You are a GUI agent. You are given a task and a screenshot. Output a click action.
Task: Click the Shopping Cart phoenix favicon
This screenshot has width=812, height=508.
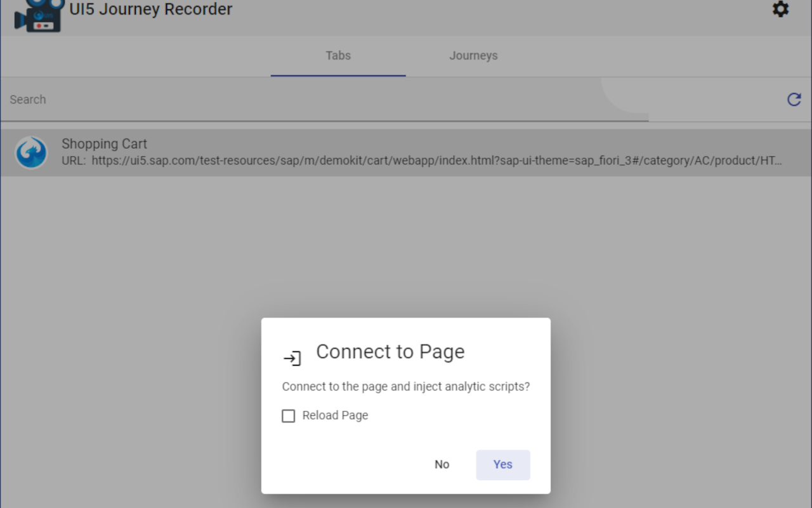point(31,152)
